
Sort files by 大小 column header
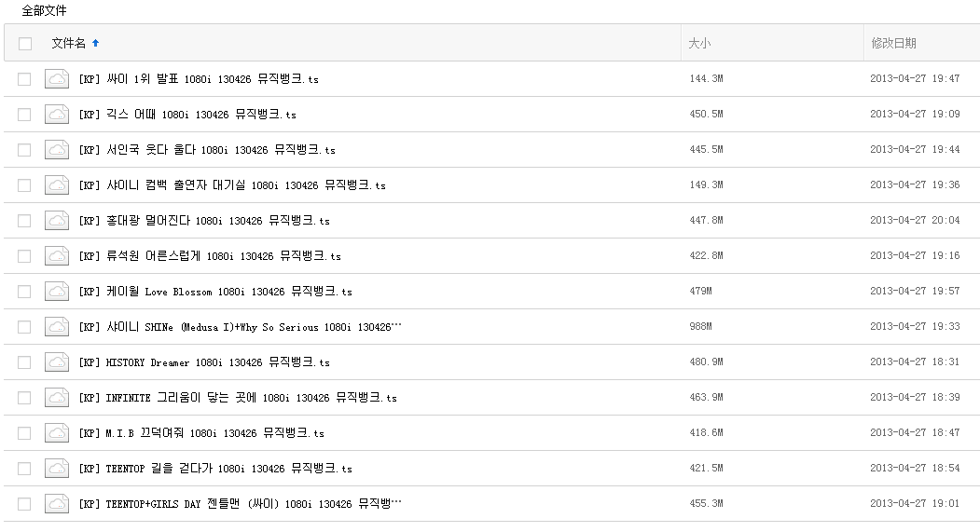(699, 44)
